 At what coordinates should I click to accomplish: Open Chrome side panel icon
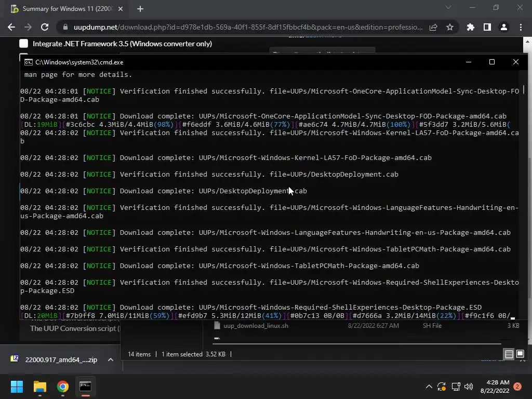(487, 27)
